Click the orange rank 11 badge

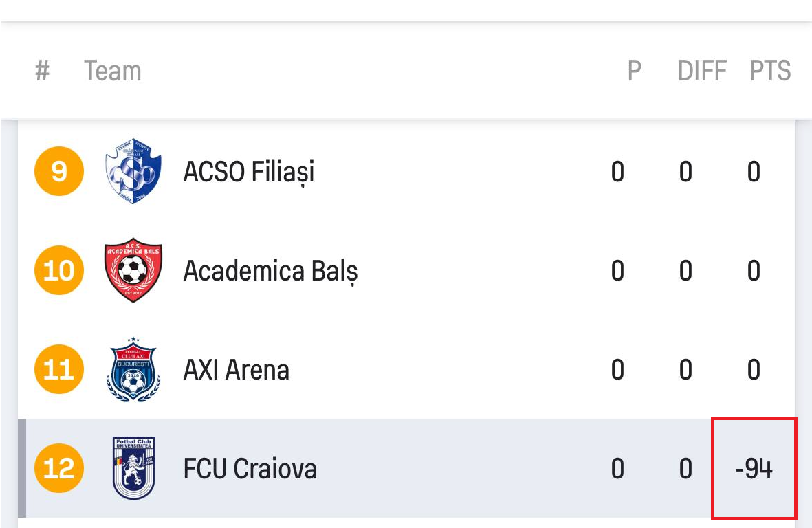(x=59, y=369)
